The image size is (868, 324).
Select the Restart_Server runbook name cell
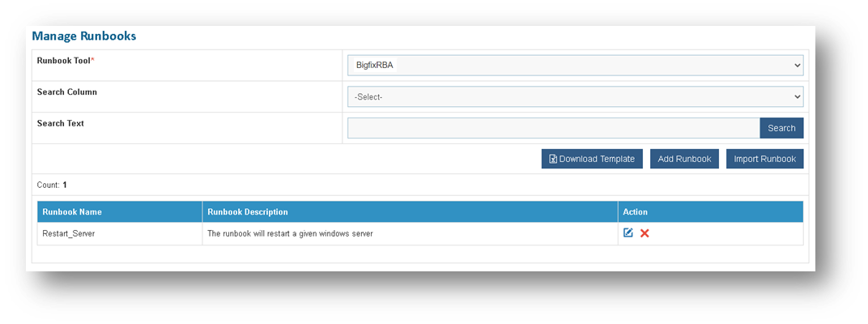(69, 233)
